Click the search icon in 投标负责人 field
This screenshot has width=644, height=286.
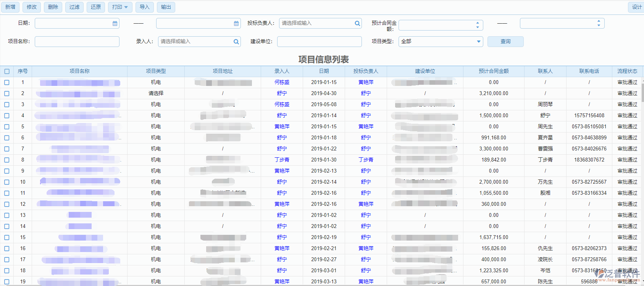[x=357, y=23]
